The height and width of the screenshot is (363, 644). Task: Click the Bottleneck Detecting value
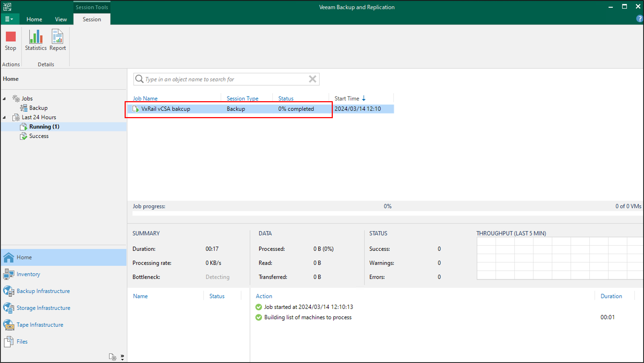pos(217,277)
